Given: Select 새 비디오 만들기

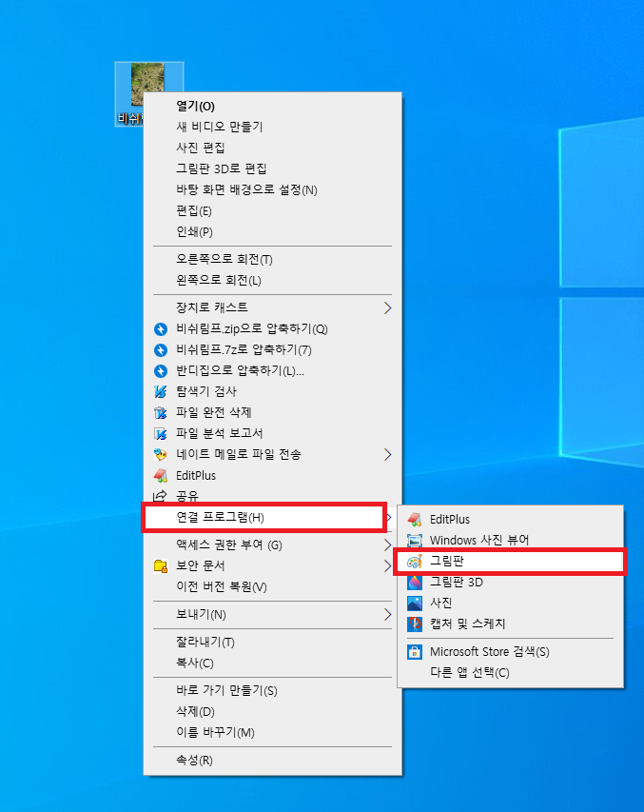Looking at the screenshot, I should (x=272, y=127).
